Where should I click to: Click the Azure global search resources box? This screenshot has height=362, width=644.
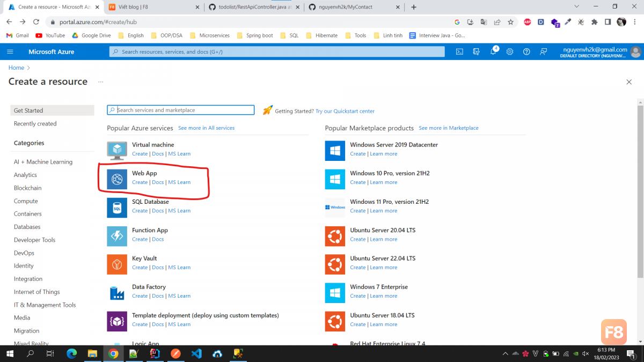click(x=277, y=51)
